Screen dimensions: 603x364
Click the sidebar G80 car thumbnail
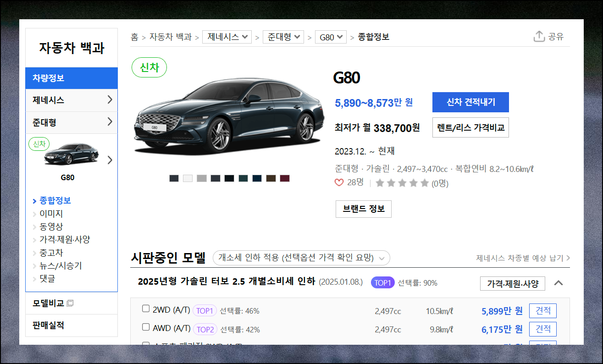pyautogui.click(x=71, y=154)
